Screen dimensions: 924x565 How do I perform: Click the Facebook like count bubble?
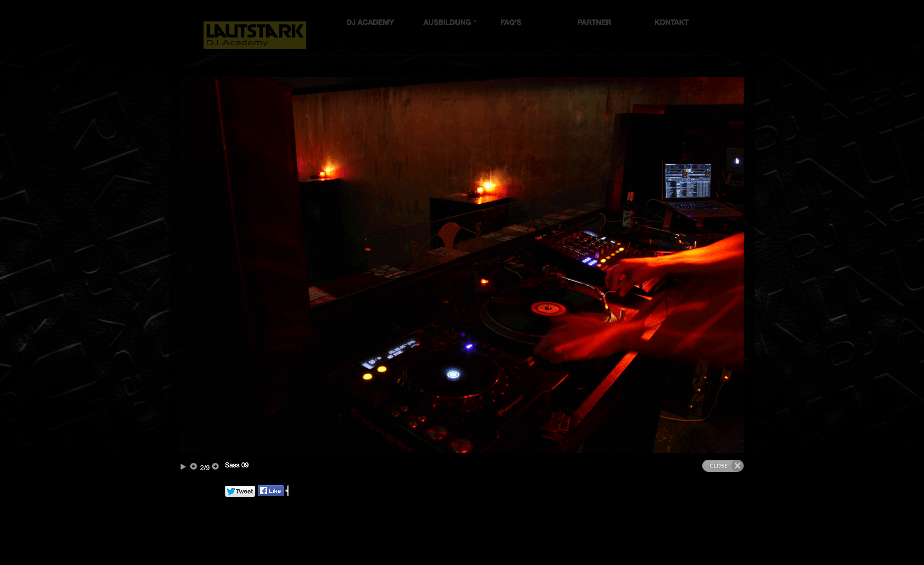(x=287, y=491)
